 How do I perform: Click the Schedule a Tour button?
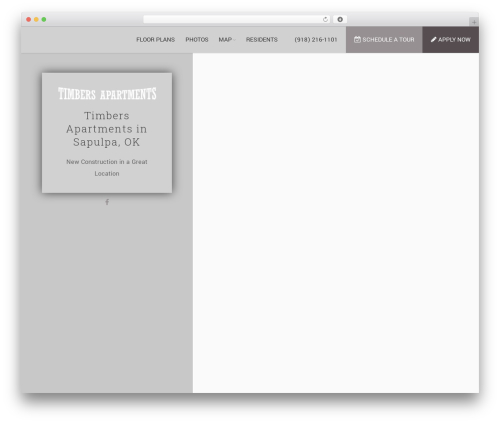pyautogui.click(x=384, y=40)
